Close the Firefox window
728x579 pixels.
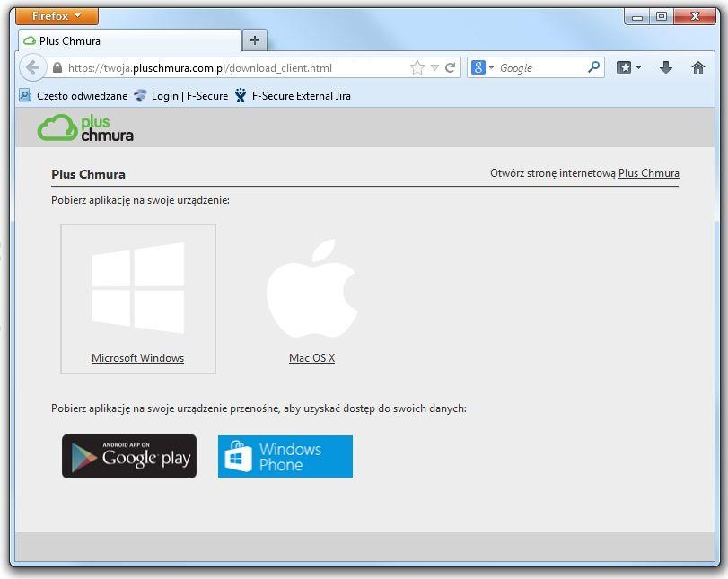(x=695, y=17)
